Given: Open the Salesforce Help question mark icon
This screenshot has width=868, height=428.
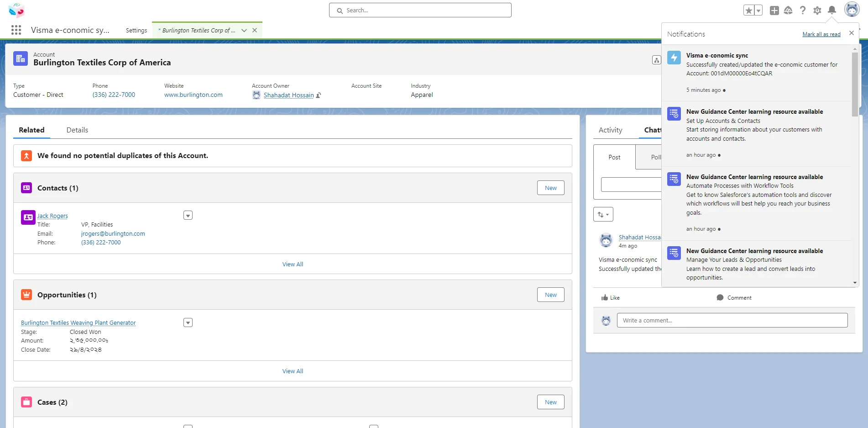Looking at the screenshot, I should [803, 11].
